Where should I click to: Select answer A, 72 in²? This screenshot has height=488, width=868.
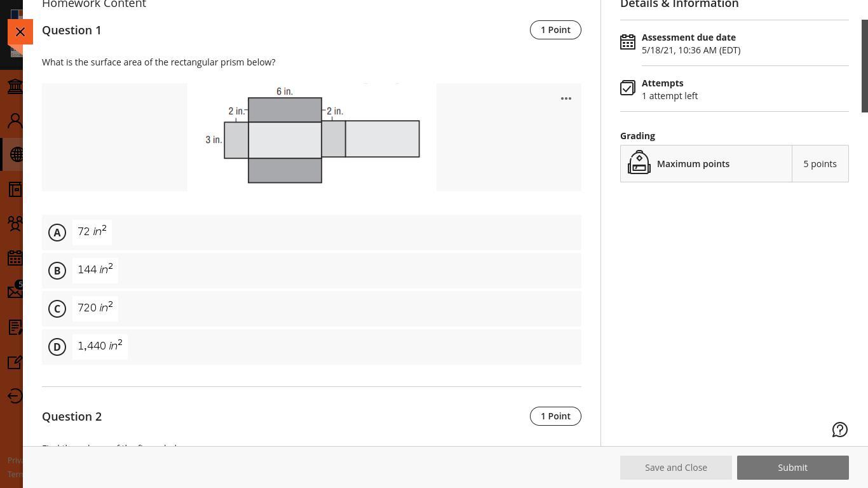tap(311, 233)
